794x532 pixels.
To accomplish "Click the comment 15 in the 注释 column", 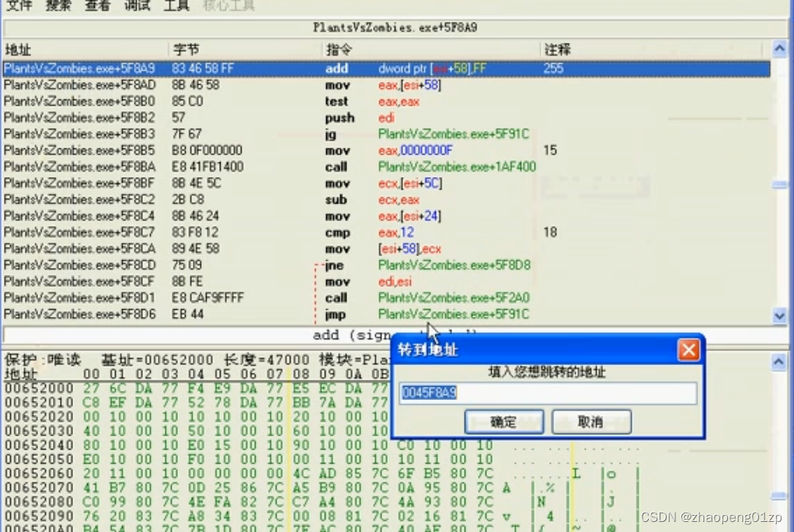I will coord(550,151).
